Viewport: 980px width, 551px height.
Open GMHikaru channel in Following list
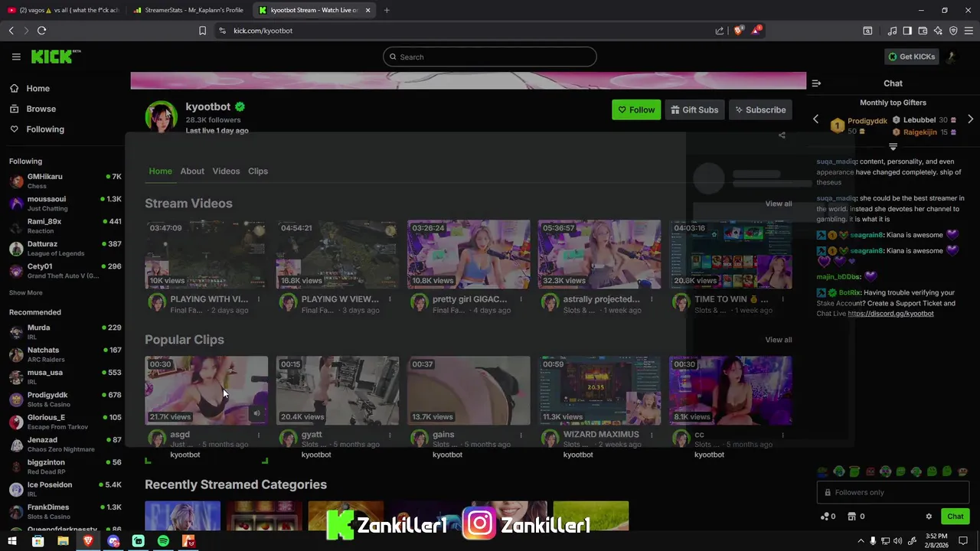point(65,181)
